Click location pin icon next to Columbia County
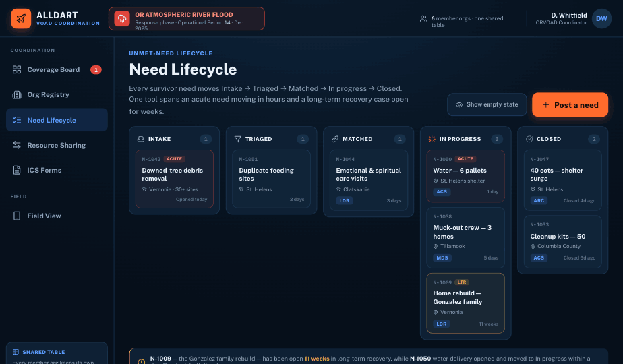The width and height of the screenshot is (623, 364). [x=533, y=247]
